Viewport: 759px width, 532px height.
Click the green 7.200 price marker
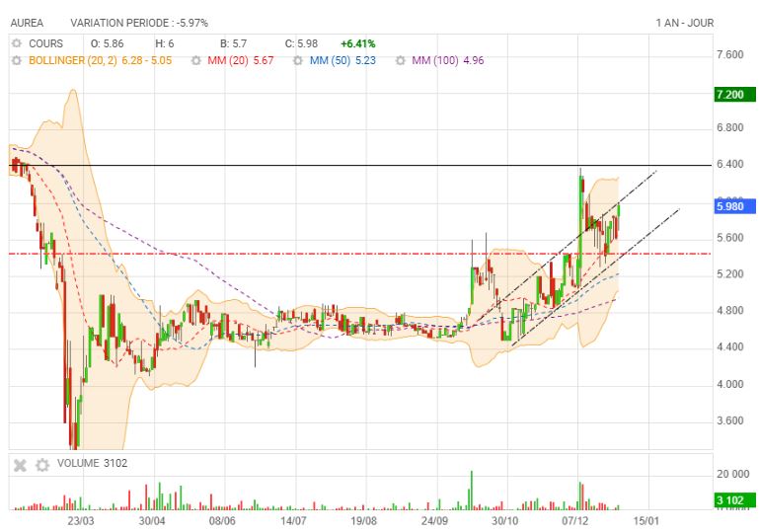click(734, 94)
